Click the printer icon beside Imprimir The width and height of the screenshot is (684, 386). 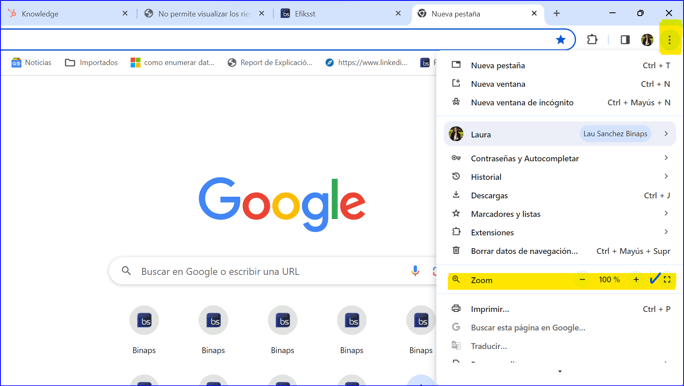456,308
